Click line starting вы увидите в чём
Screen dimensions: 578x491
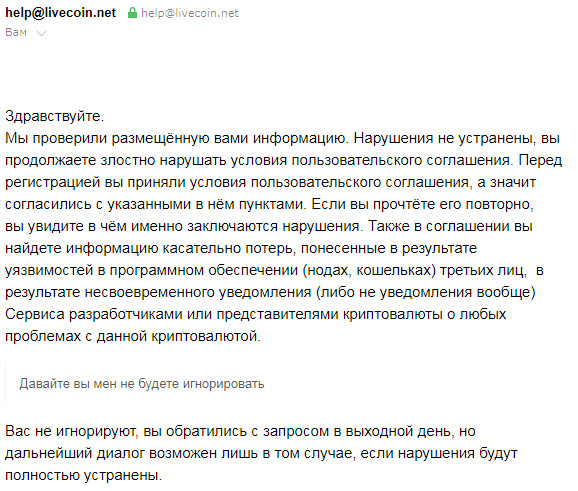(269, 226)
